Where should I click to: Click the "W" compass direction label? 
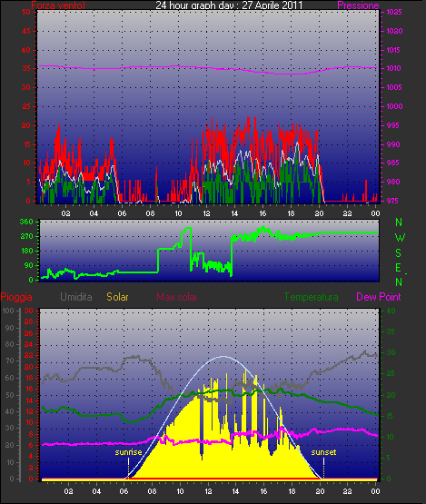click(x=400, y=238)
